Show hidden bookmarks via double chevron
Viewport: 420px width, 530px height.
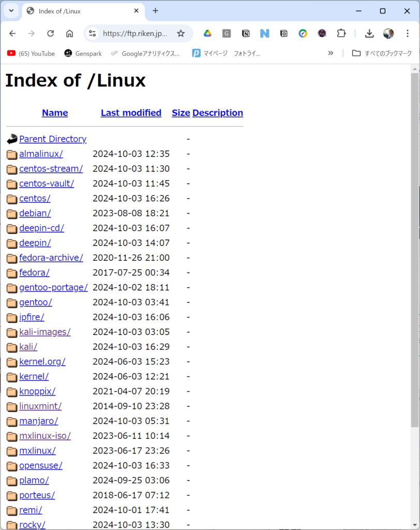pyautogui.click(x=331, y=53)
